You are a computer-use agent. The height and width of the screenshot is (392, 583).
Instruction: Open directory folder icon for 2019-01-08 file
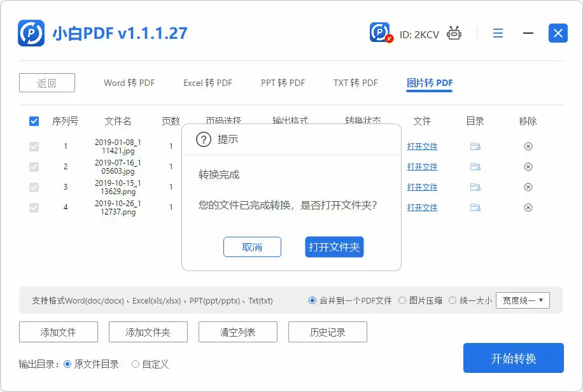(x=474, y=146)
